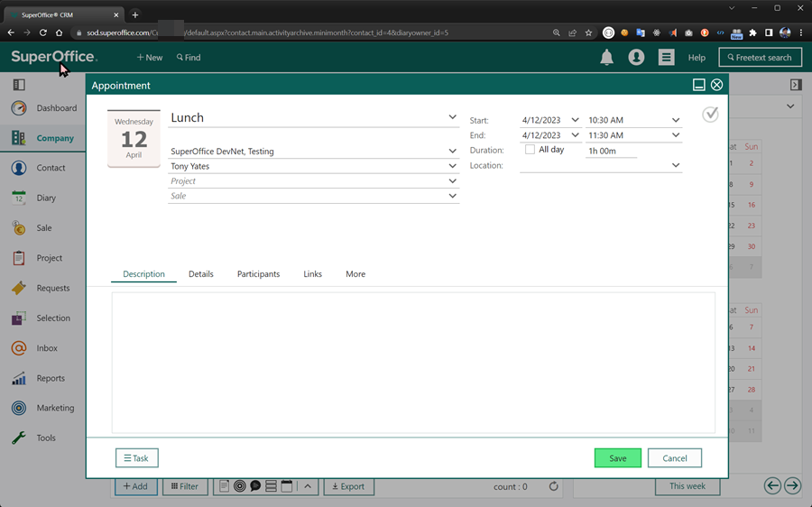The height and width of the screenshot is (507, 812).
Task: Click the Marketing target icon
Action: [19, 408]
